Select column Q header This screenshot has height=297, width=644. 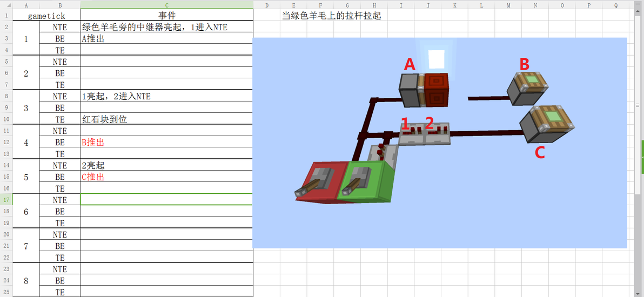pyautogui.click(x=616, y=5)
